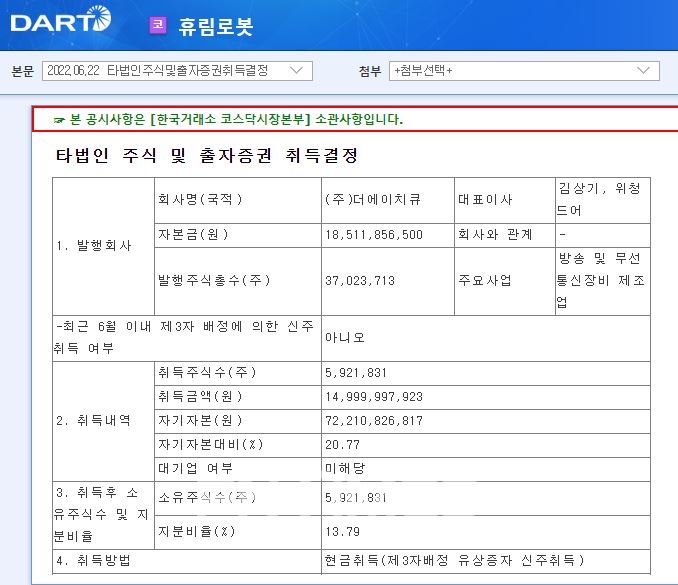Click the equity capital value 72,210,826,817
This screenshot has height=585, width=678.
(374, 420)
